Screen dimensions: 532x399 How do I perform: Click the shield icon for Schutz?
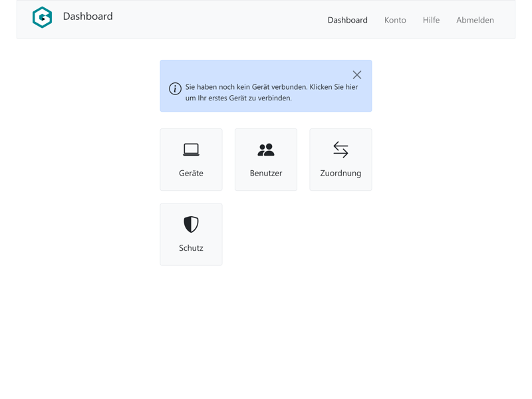point(191,224)
